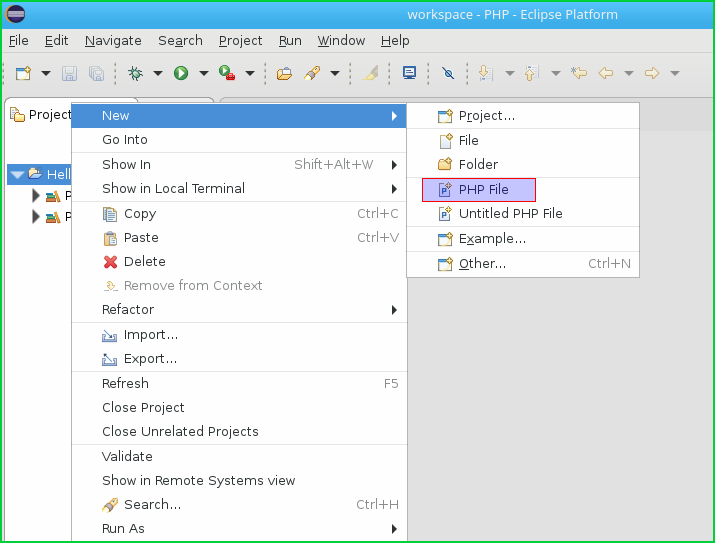Open the Navigate menu
Image resolution: width=715 pixels, height=543 pixels.
point(113,41)
